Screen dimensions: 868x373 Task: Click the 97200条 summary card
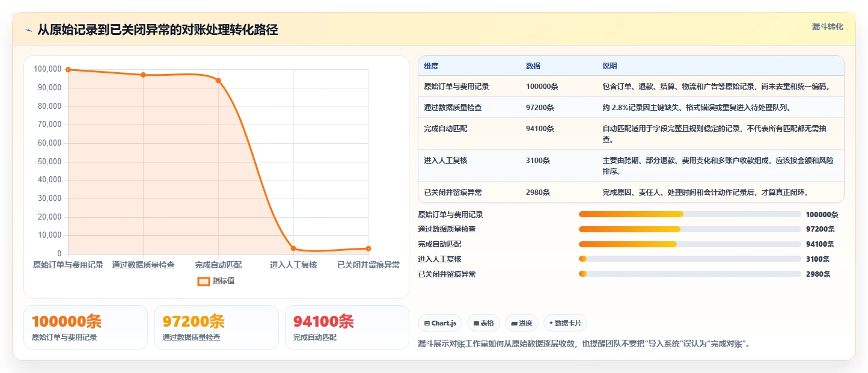(x=216, y=327)
